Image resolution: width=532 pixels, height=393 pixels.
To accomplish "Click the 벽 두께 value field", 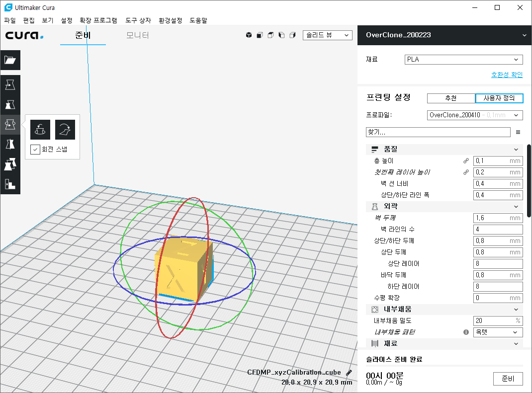I will click(x=498, y=218).
